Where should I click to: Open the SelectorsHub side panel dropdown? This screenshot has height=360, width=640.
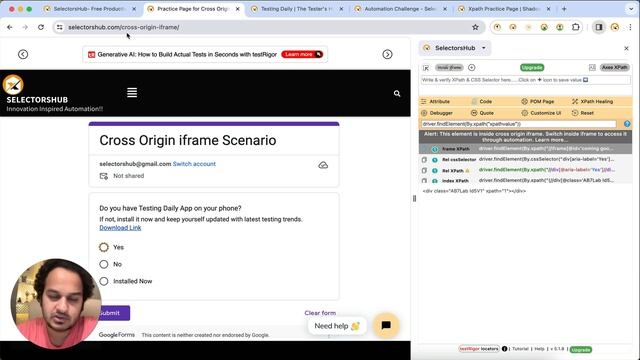coord(484,48)
